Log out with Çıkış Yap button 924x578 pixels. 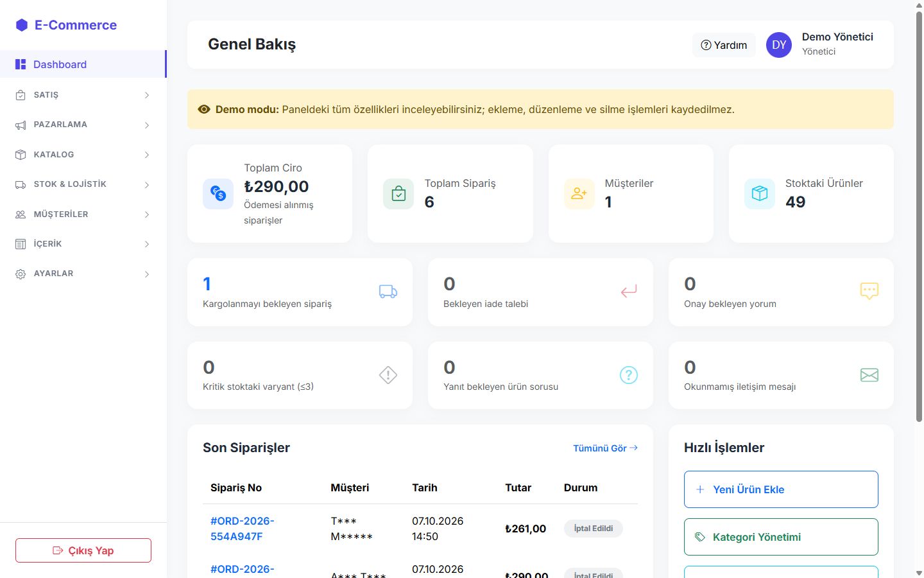[x=83, y=550]
